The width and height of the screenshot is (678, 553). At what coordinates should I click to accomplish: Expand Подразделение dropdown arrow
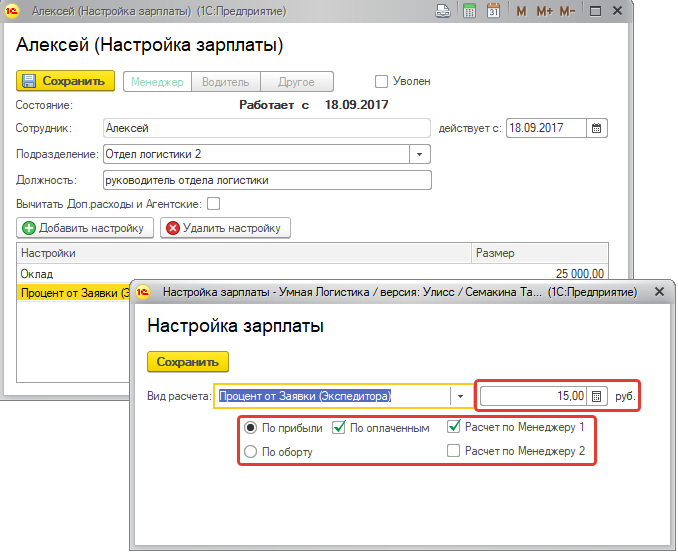[419, 154]
